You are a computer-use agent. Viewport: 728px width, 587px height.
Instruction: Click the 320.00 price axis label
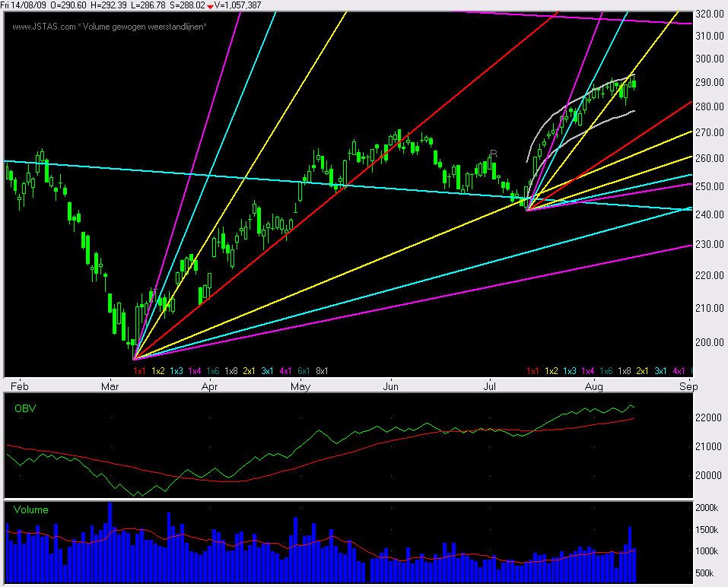point(711,14)
